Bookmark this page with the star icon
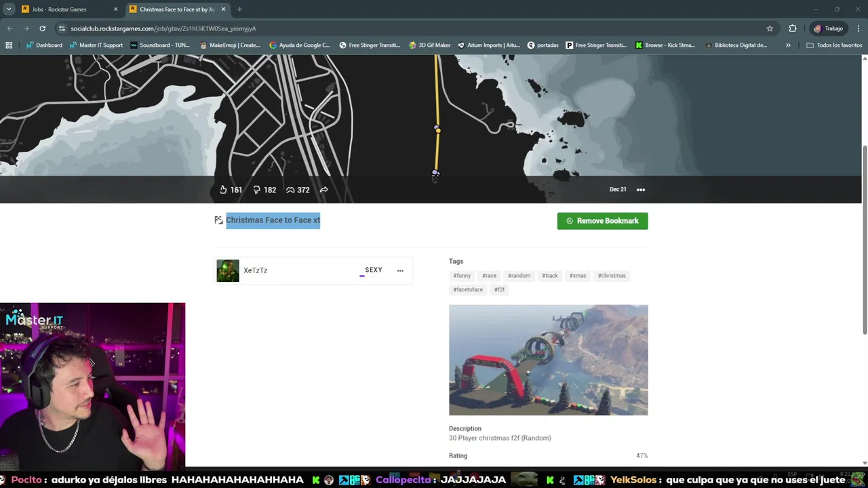Screen dimensions: 868x488 tap(770, 28)
